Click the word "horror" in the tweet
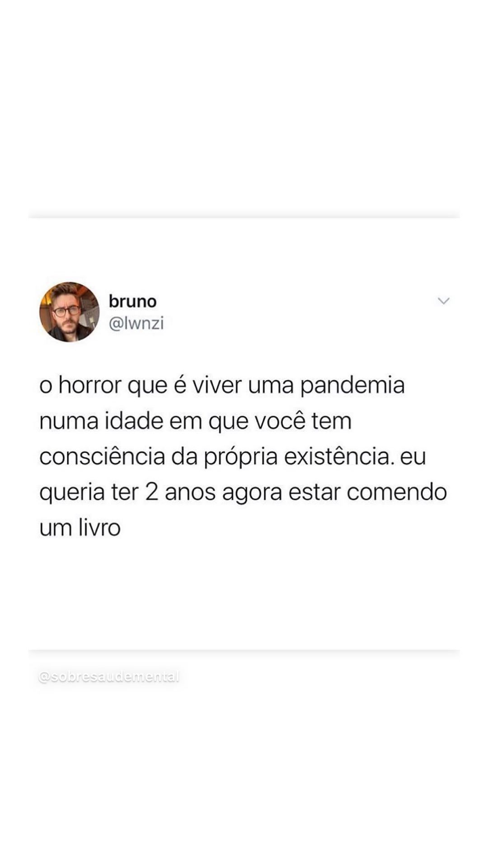488x868 pixels. tap(90, 386)
